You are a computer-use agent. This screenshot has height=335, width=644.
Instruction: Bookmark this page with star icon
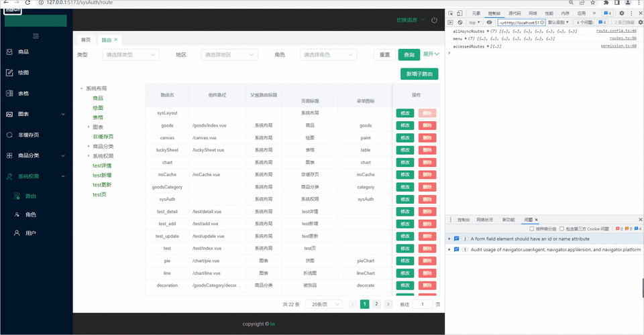point(592,3)
